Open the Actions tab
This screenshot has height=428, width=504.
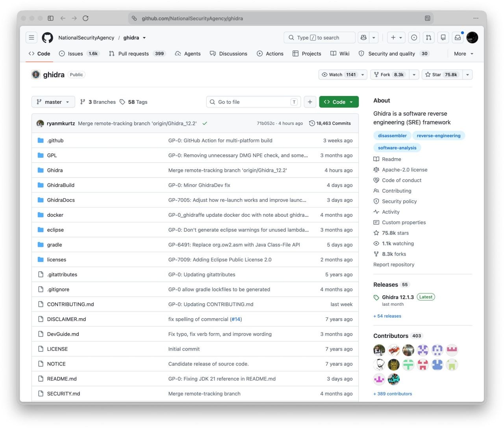270,54
